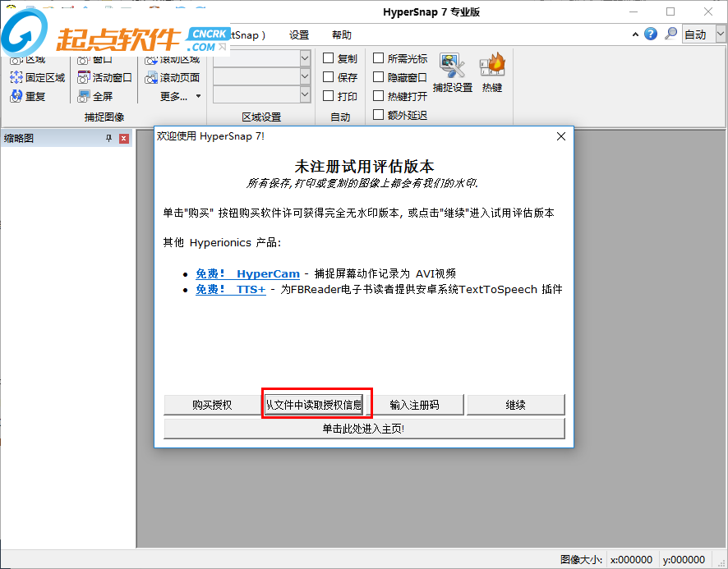Collapse the ribbon with the up arrow
This screenshot has width=728, height=569.
point(635,34)
